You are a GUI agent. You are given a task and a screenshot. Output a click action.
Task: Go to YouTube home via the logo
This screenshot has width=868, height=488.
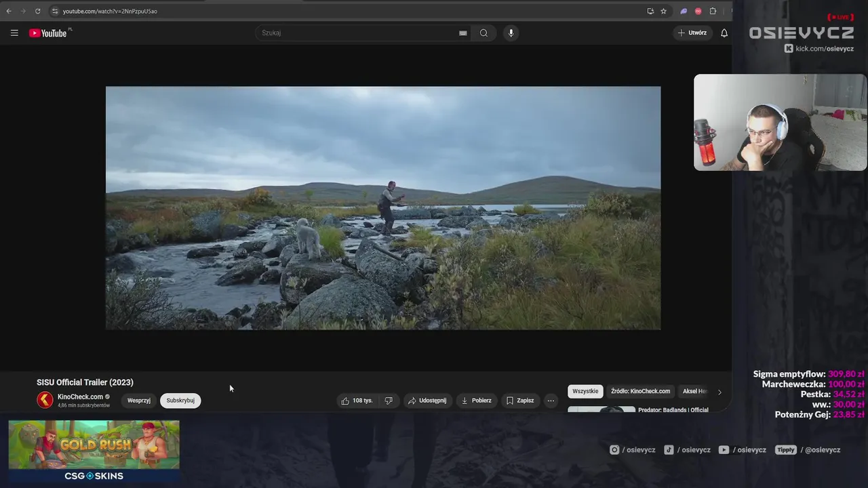click(49, 33)
